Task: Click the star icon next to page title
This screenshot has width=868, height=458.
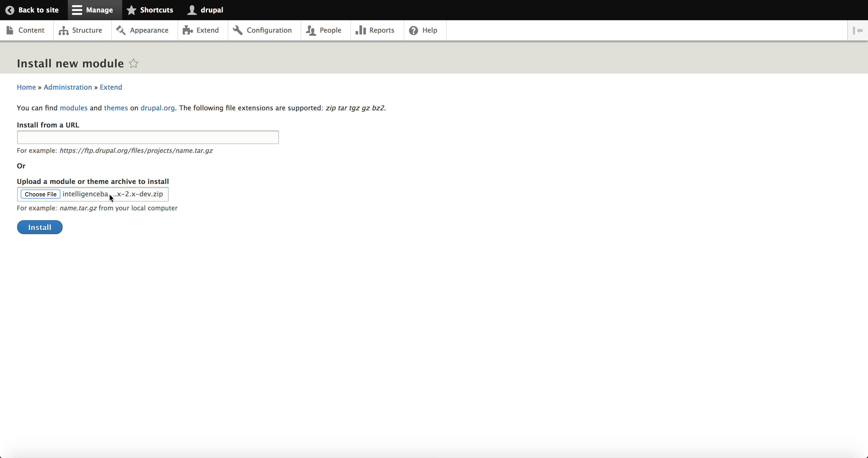Action: coord(134,63)
